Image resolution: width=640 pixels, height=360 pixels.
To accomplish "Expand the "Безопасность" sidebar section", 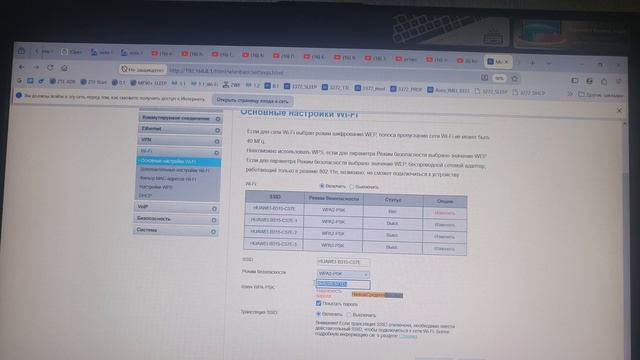I will pos(176,219).
